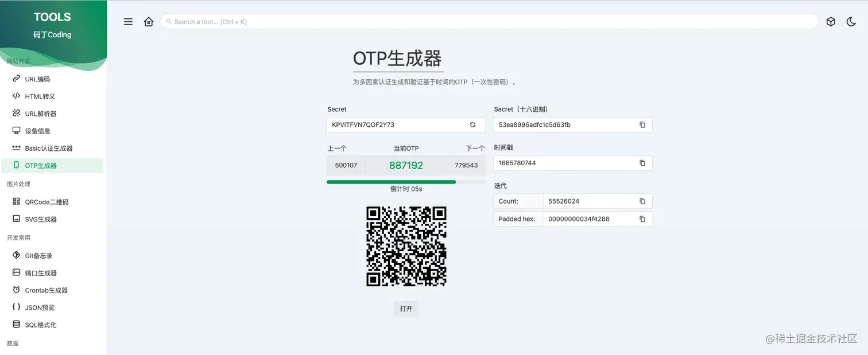The width and height of the screenshot is (868, 355).
Task: Regenerate the Secret with refresh icon
Action: 472,124
